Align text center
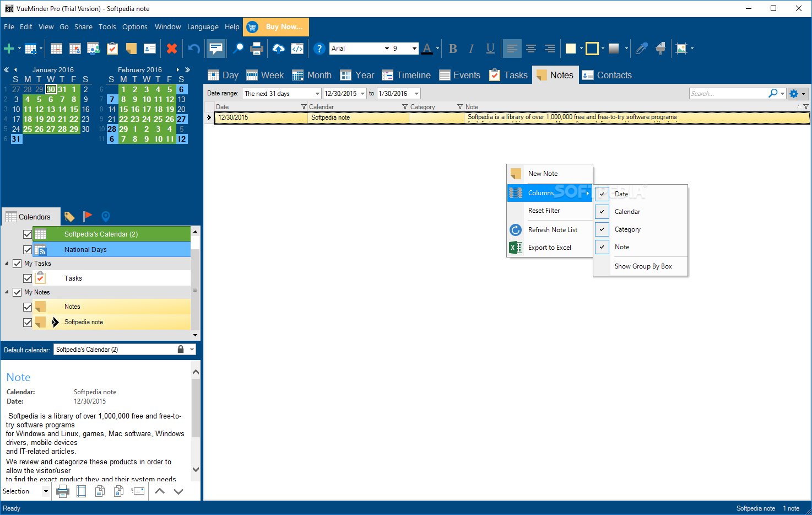The image size is (812, 515). 531,49
